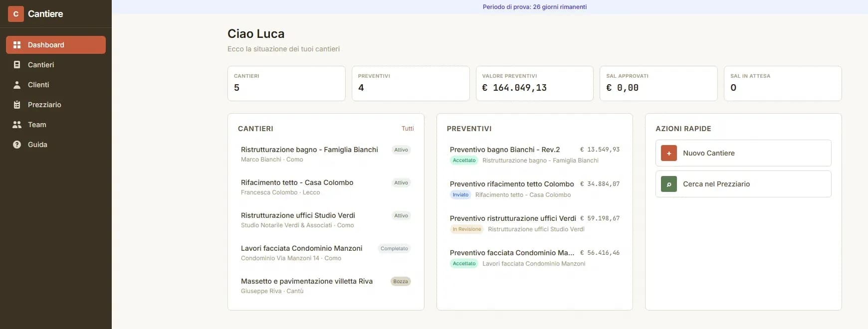
Task: Open Massetto e pavimentazione villetta Riva
Action: [326, 286]
